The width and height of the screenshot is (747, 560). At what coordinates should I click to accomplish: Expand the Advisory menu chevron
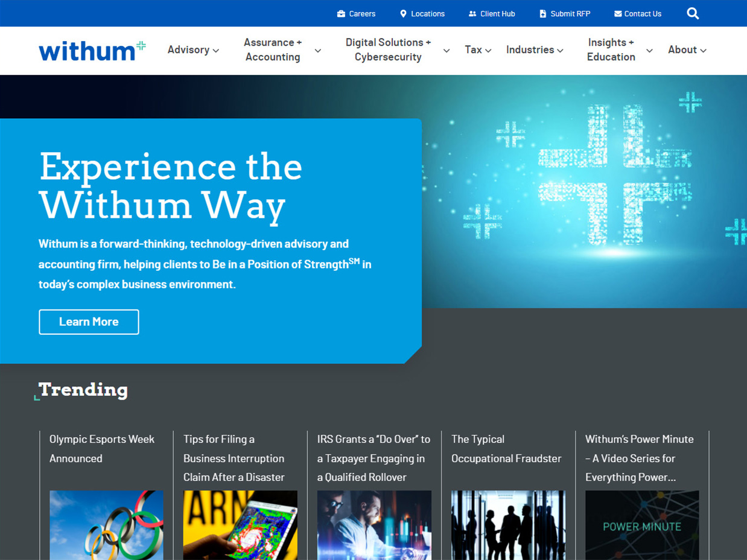216,51
